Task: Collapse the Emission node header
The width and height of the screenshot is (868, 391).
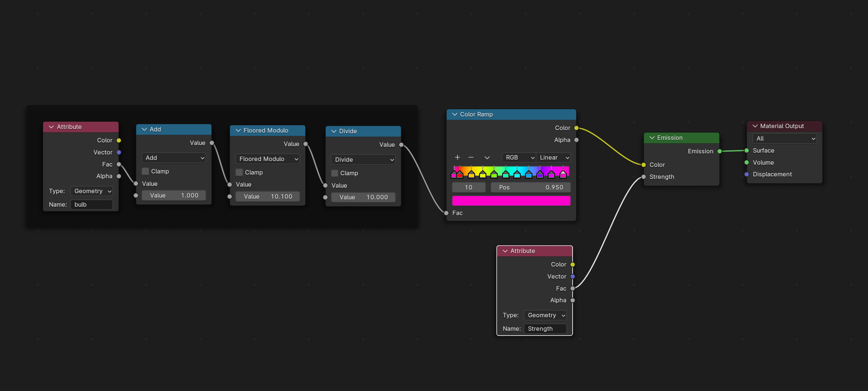Action: point(652,138)
